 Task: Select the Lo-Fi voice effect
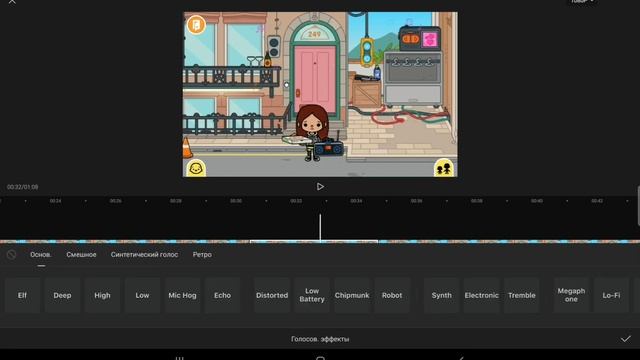tap(611, 295)
